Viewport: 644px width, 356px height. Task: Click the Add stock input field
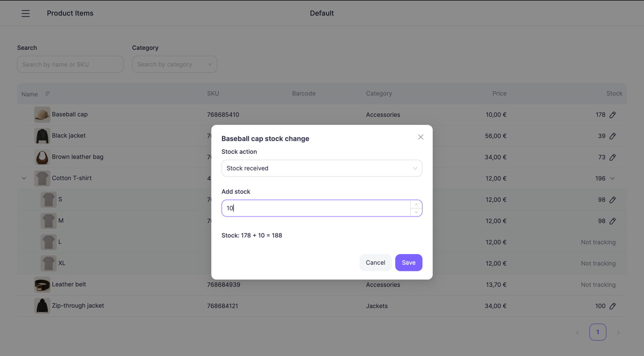coord(315,208)
